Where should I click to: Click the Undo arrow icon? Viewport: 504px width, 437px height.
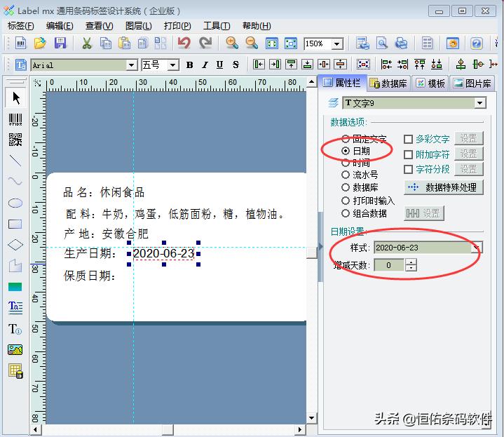[184, 43]
